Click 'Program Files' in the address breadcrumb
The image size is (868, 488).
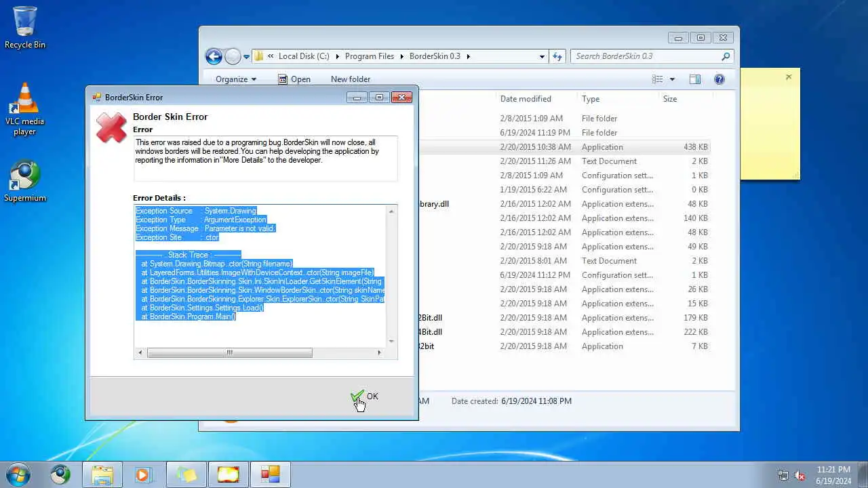(x=370, y=56)
